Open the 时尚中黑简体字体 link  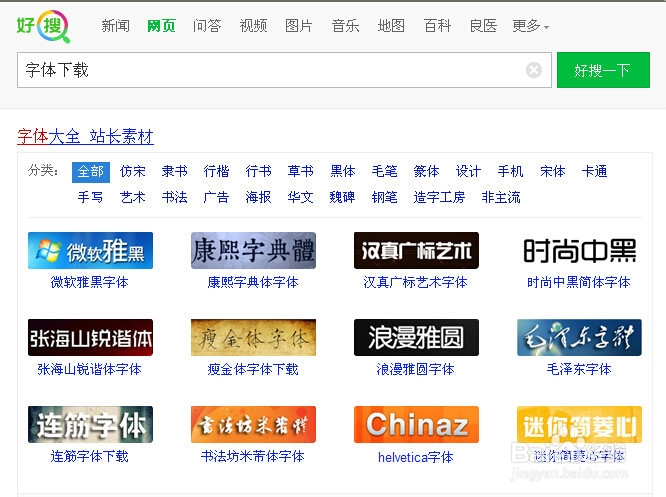coord(579,282)
